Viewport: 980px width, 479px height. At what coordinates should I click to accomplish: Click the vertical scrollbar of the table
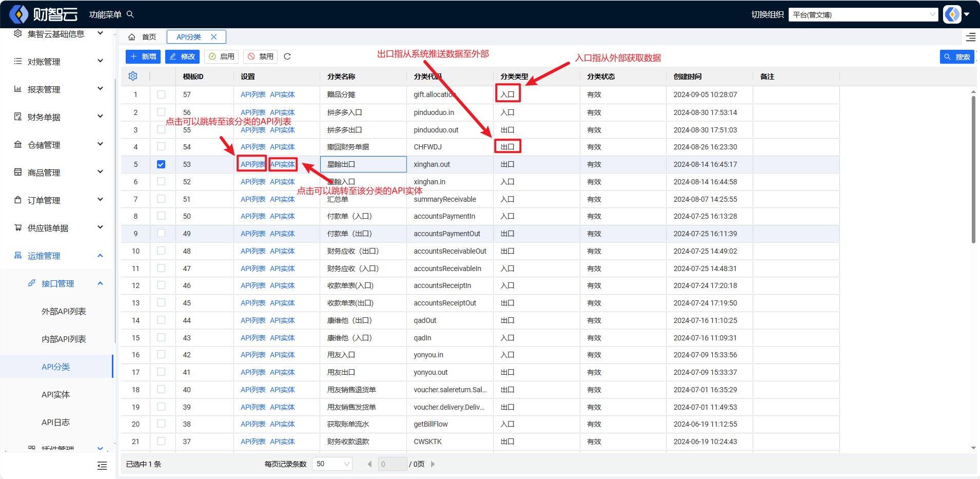click(x=973, y=169)
